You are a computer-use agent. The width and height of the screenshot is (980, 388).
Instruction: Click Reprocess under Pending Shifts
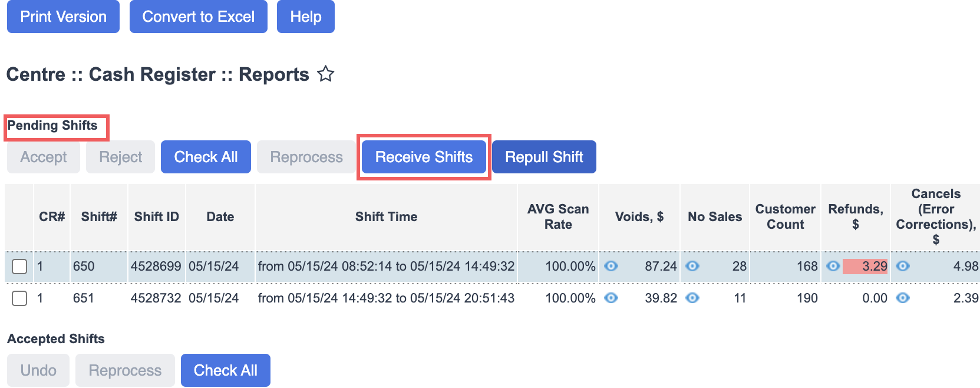[x=306, y=157]
